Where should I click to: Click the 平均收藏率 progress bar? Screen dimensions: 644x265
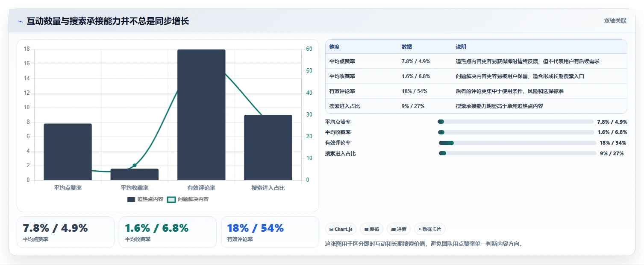(515, 132)
